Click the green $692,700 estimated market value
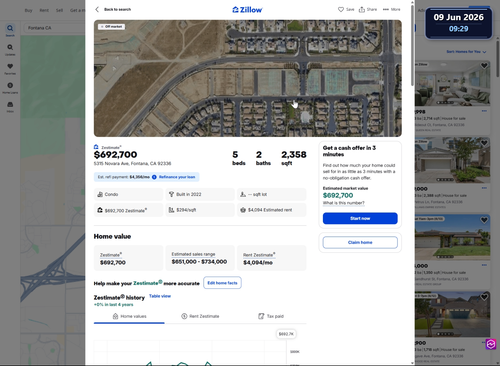This screenshot has height=366, width=500. [x=338, y=196]
